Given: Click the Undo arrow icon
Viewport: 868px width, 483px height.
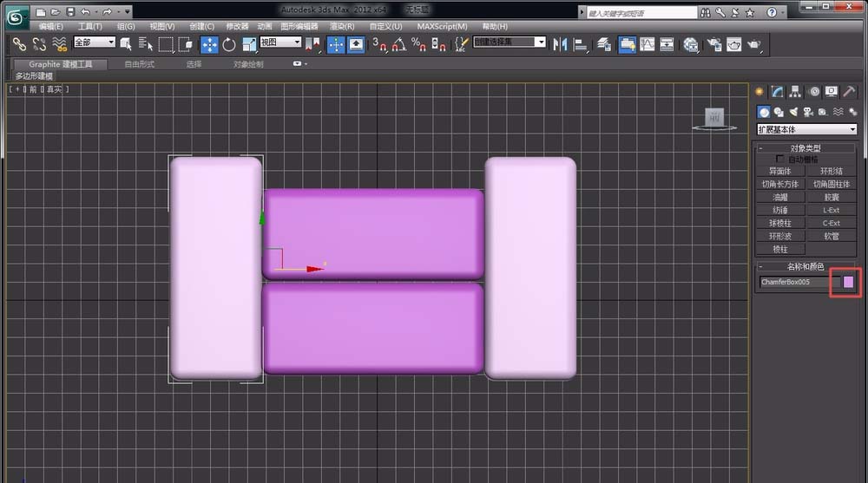Looking at the screenshot, I should (85, 11).
